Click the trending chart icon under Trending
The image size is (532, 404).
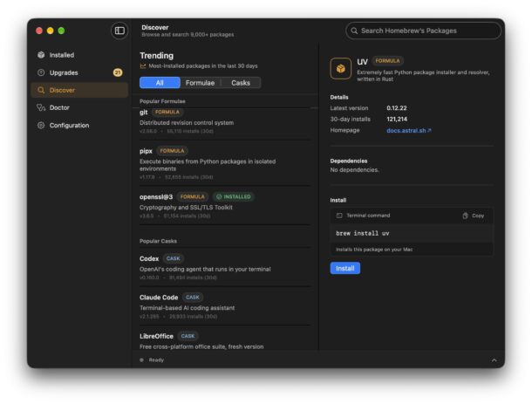click(143, 65)
